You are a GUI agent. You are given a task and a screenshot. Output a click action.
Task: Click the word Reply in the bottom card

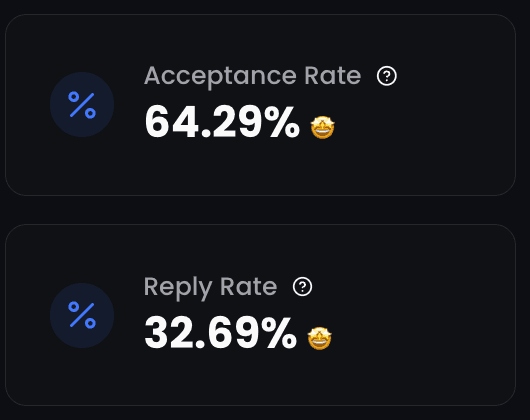178,288
